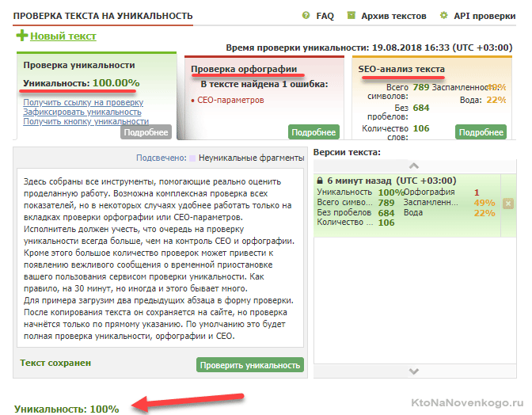The width and height of the screenshot is (532, 415).
Task: Click the ПРОВЕРКА ТЕКСТА НА УНИКАЛЬНОСТЬ heading
Action: coord(103,16)
